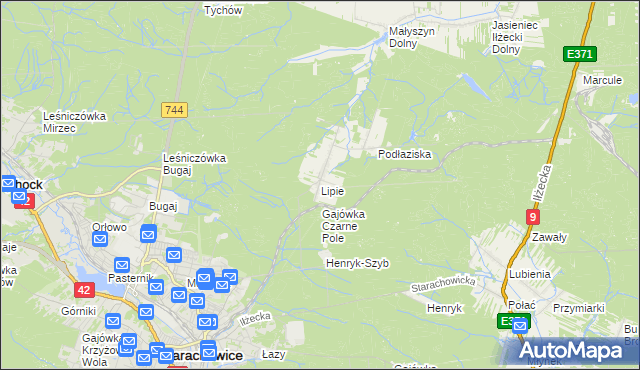Select the Podłaziska label
The image size is (640, 370).
coord(404,154)
